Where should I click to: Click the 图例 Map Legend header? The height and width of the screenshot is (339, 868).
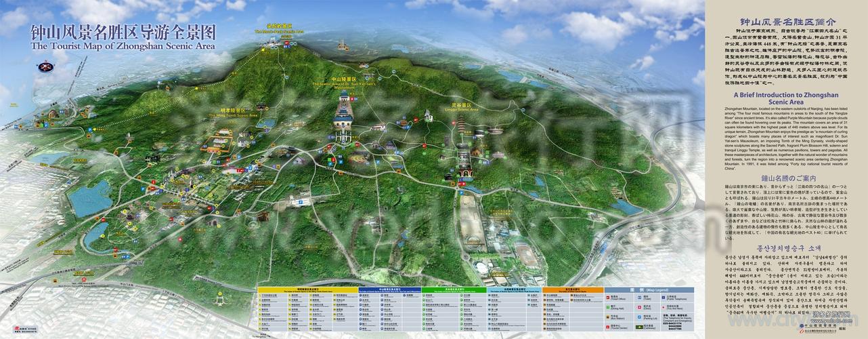(649, 290)
